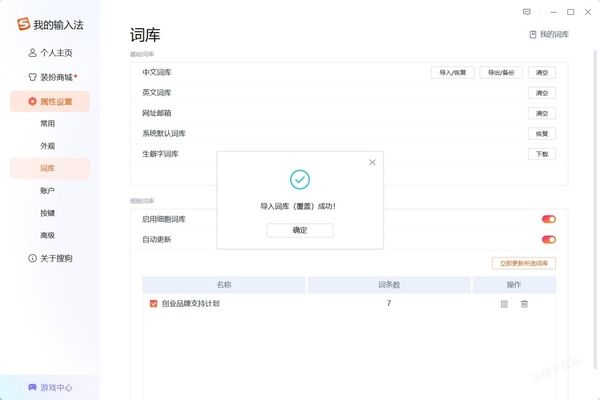View details icon for 创业品牌支持计划 entry
This screenshot has width=600, height=400.
coord(504,303)
